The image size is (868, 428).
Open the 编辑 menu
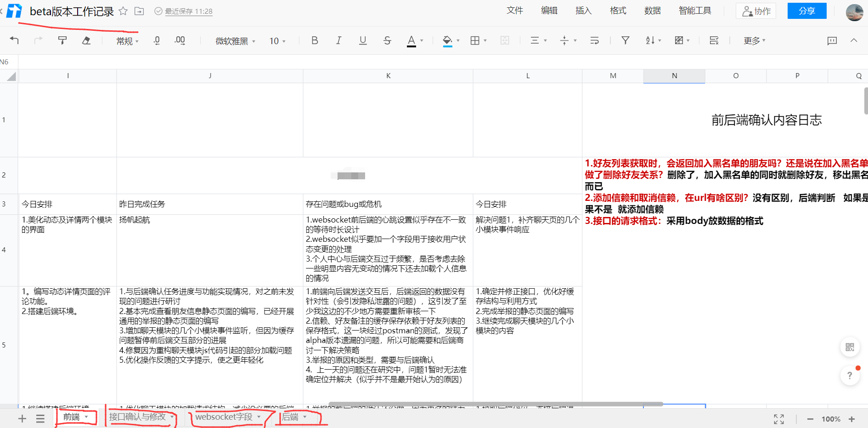click(x=549, y=11)
